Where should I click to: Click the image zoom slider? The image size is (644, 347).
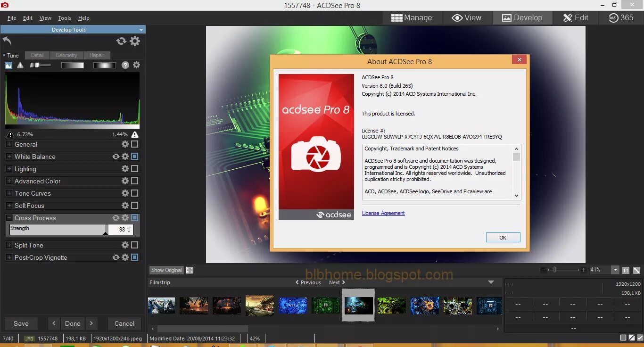pyautogui.click(x=564, y=270)
